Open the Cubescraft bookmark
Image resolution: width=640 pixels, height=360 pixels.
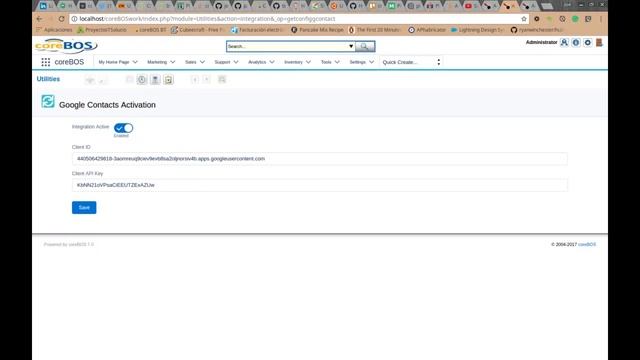(197, 30)
